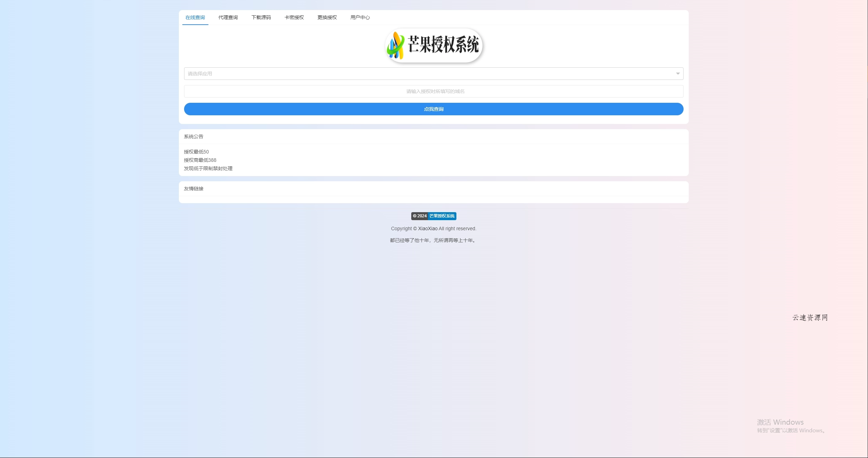The height and width of the screenshot is (458, 868).
Task: Click the 芒果授权系统 footer badge link
Action: coord(441,216)
